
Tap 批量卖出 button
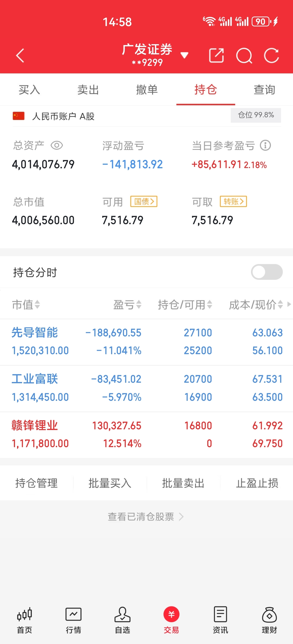(183, 483)
